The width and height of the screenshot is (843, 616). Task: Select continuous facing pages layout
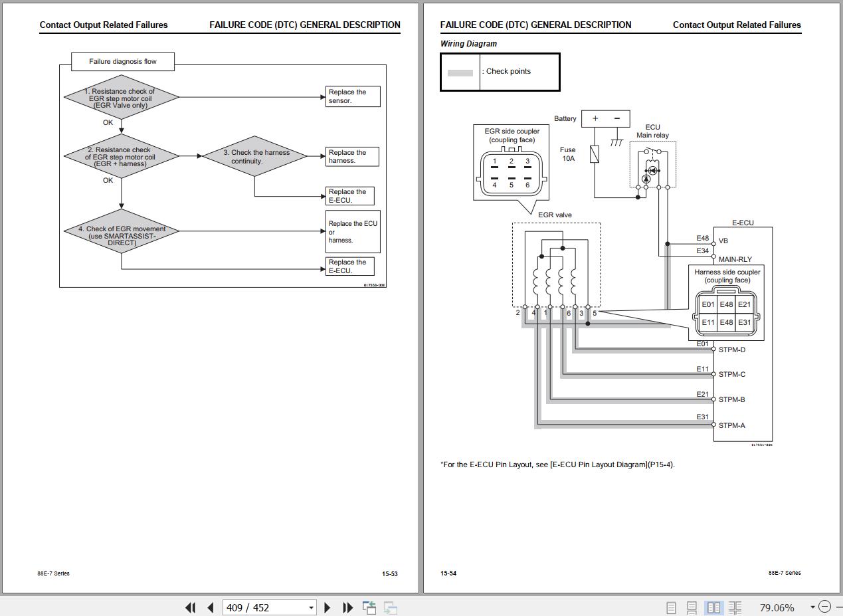pyautogui.click(x=735, y=607)
